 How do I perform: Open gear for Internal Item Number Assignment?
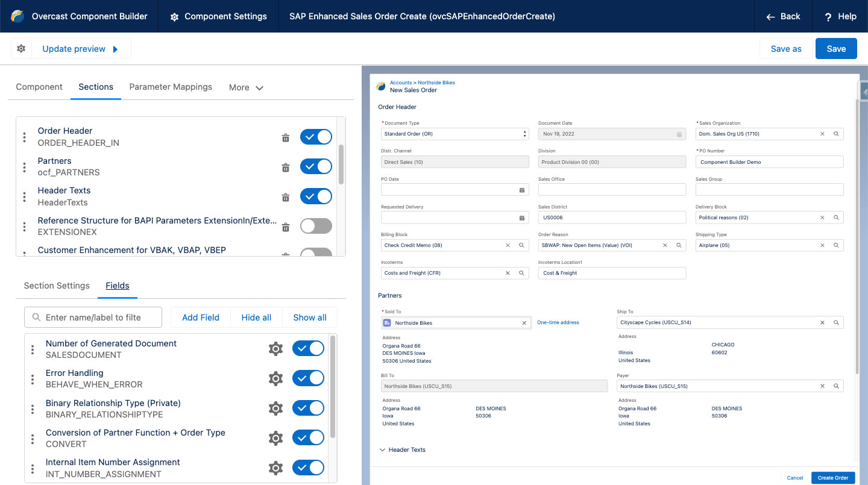(x=275, y=468)
